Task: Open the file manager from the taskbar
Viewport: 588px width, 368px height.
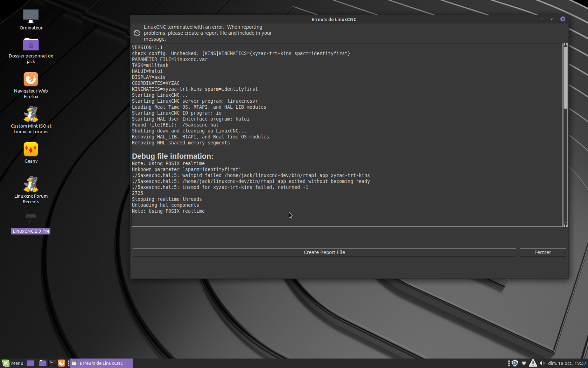Action: (x=42, y=363)
